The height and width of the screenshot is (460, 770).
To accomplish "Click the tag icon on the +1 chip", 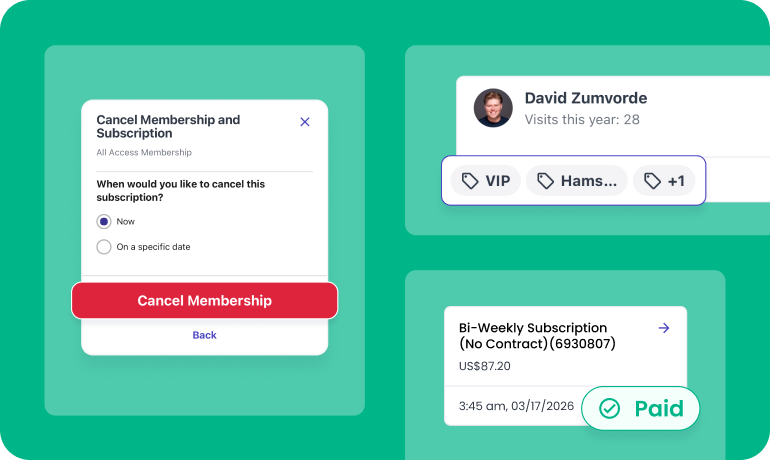I will click(x=653, y=181).
